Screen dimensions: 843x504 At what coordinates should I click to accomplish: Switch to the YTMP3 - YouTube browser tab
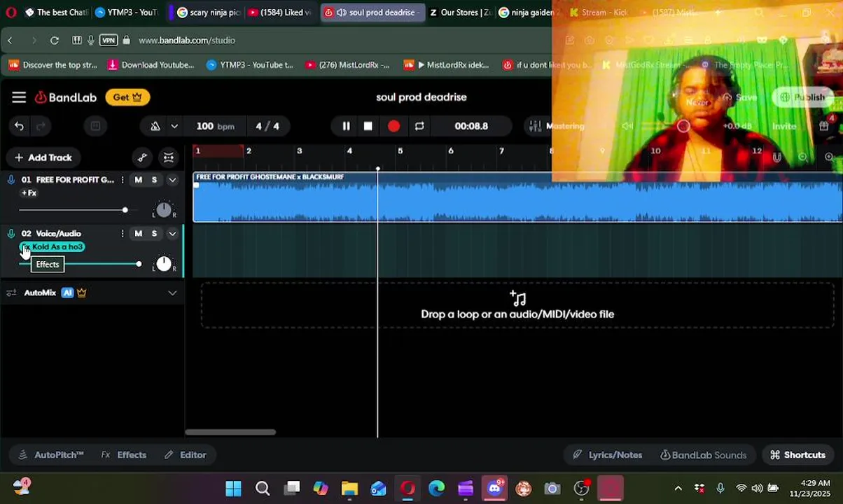[x=126, y=13]
